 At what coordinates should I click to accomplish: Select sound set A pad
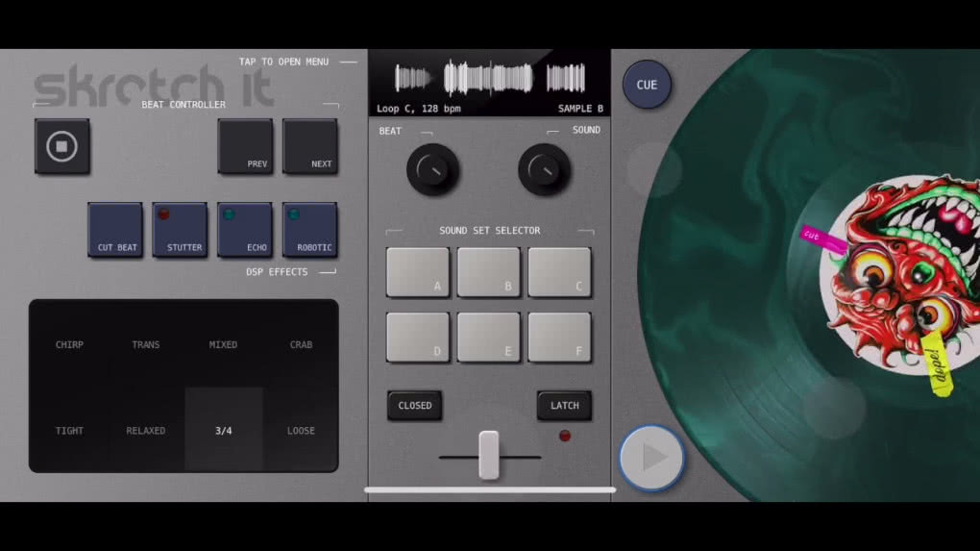(x=418, y=272)
